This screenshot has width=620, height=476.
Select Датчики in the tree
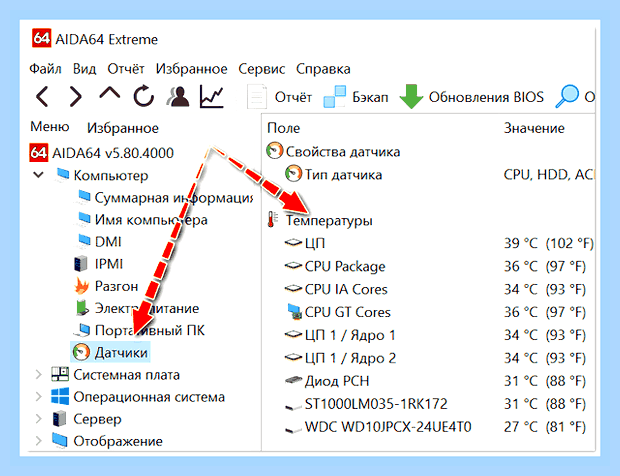point(110,352)
